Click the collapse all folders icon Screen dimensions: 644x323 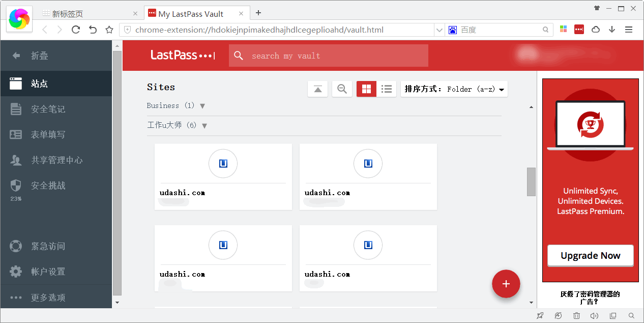point(317,89)
